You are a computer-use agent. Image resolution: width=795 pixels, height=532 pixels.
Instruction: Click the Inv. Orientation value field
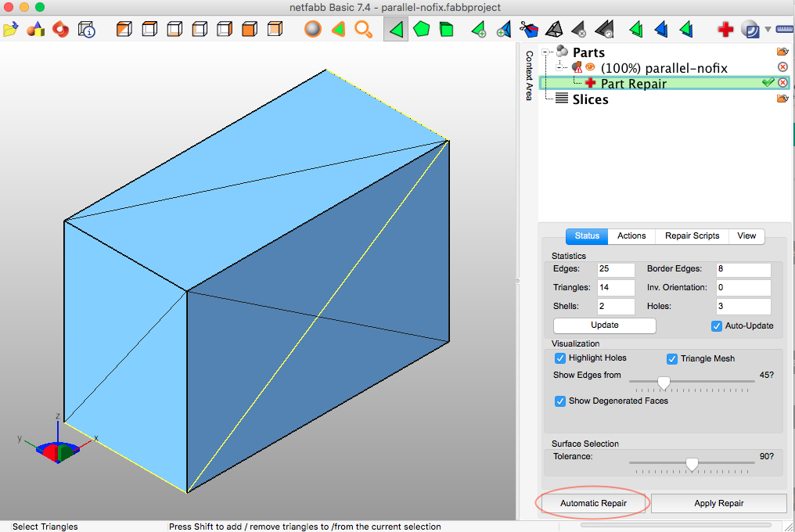point(743,288)
